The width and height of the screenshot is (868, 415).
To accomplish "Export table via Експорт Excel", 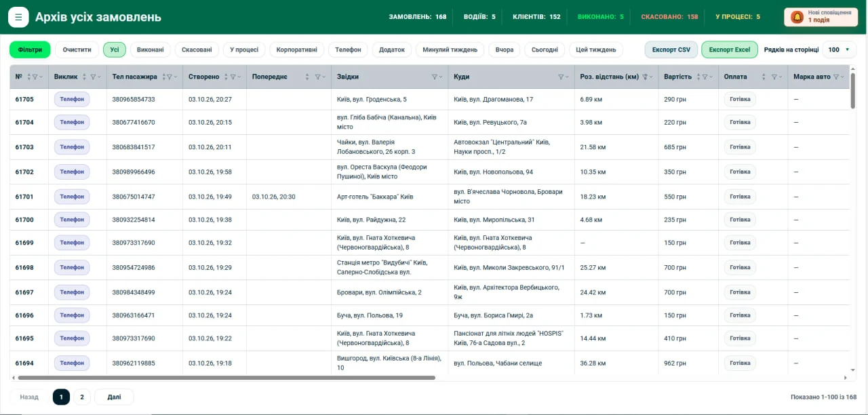I will point(730,50).
